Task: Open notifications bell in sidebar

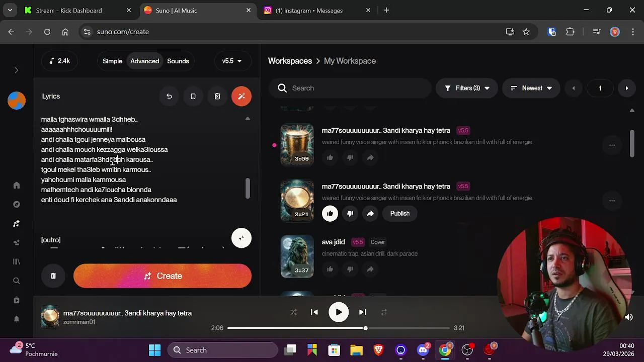Action: 17,319
